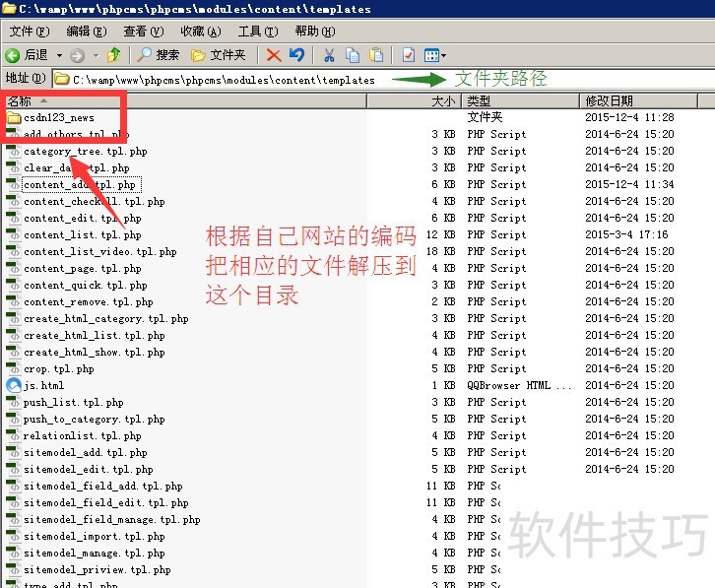This screenshot has width=715, height=588.
Task: Select file content_page.tpl.php
Action: tap(83, 269)
